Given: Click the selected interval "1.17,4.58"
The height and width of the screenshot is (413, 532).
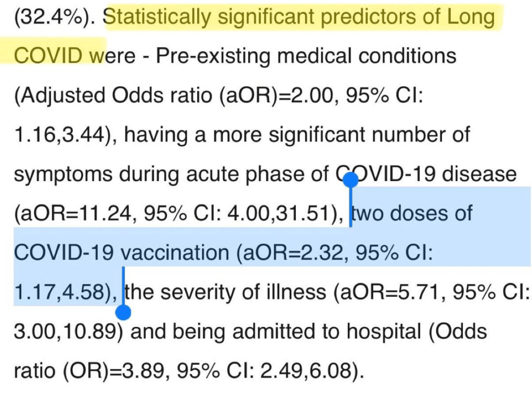Looking at the screenshot, I should (57, 292).
